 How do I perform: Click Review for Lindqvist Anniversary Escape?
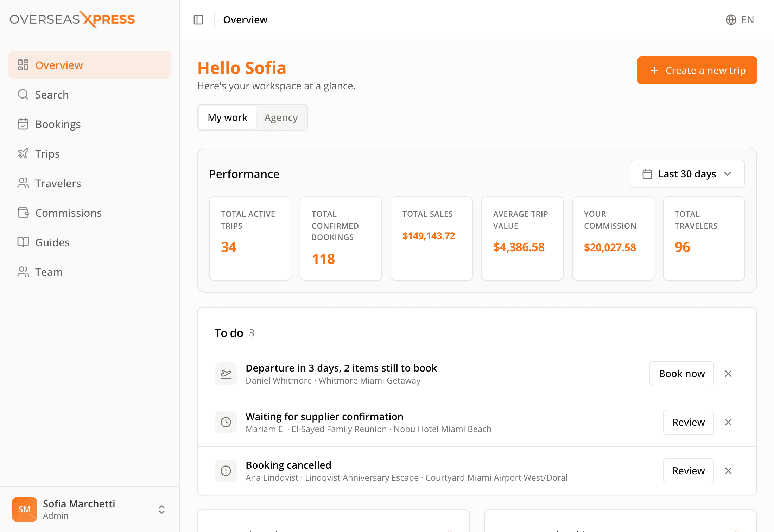pos(688,471)
